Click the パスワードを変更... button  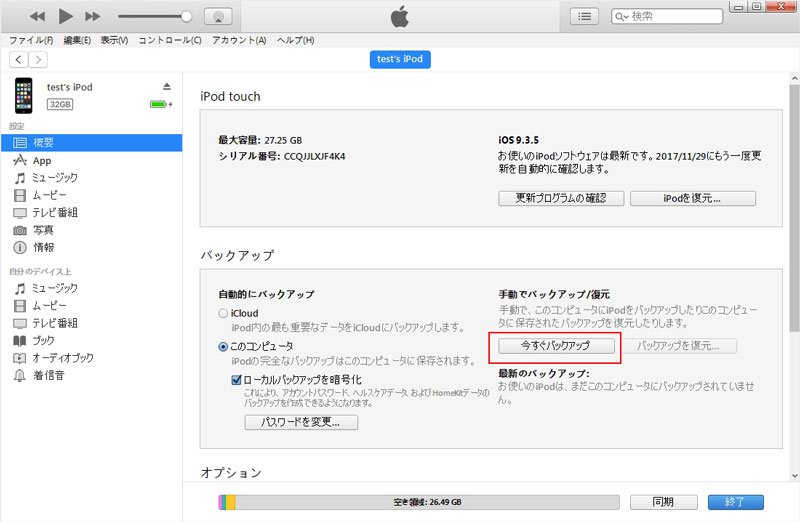(301, 422)
